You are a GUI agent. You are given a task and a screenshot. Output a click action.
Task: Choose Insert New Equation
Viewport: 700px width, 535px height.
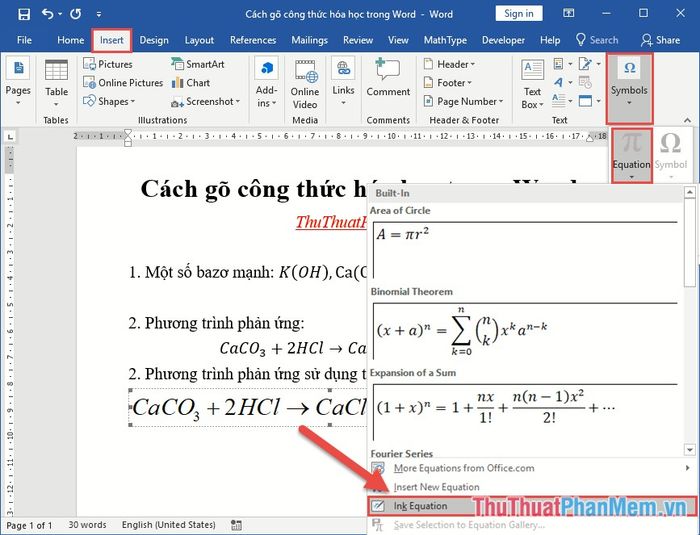click(x=530, y=487)
